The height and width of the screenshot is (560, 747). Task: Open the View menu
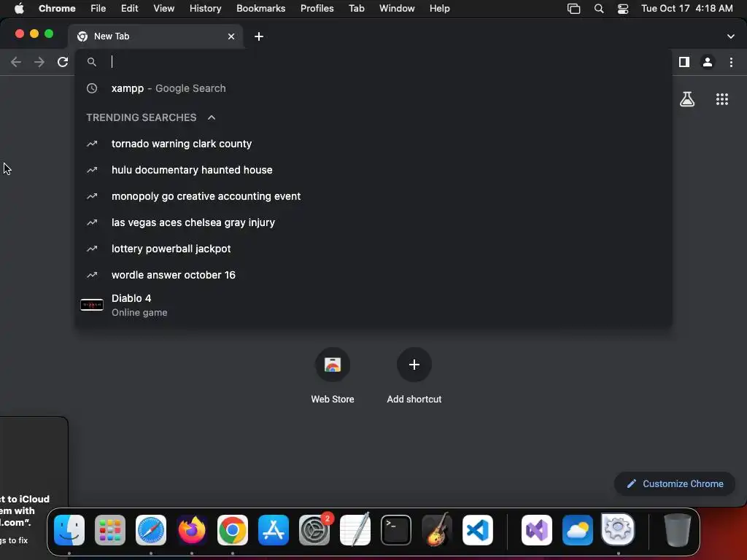coord(163,9)
